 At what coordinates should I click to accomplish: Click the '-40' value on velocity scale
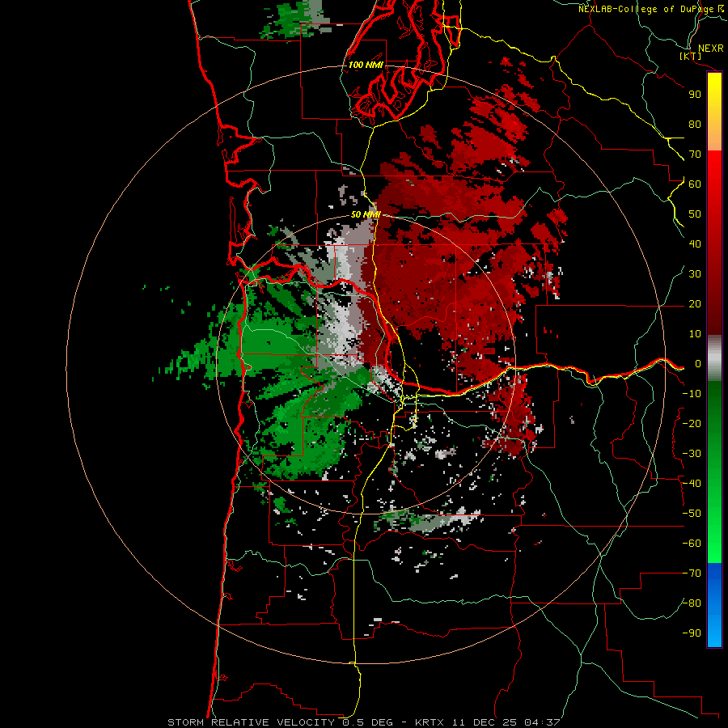(692, 484)
